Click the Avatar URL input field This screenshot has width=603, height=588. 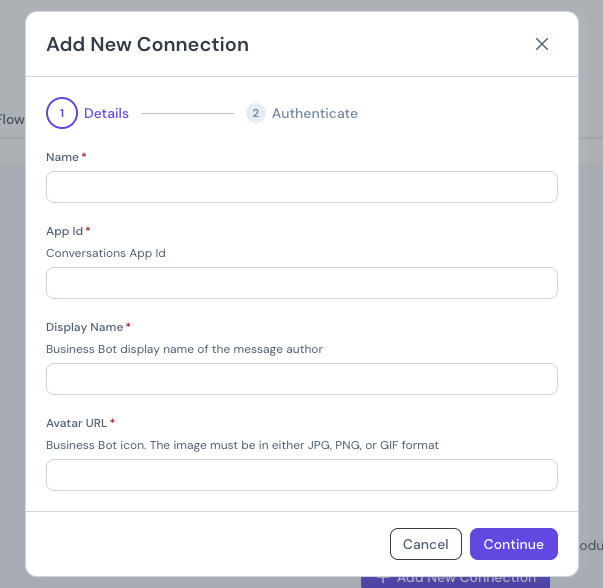pos(301,475)
